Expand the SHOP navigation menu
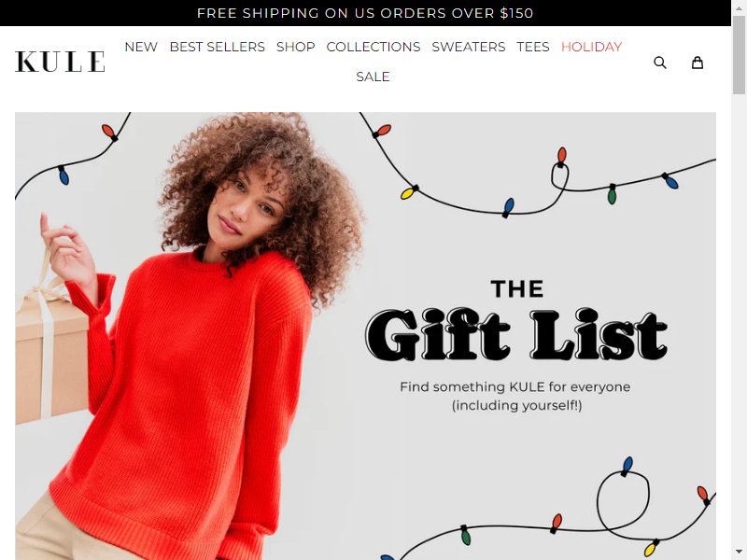 (x=296, y=47)
